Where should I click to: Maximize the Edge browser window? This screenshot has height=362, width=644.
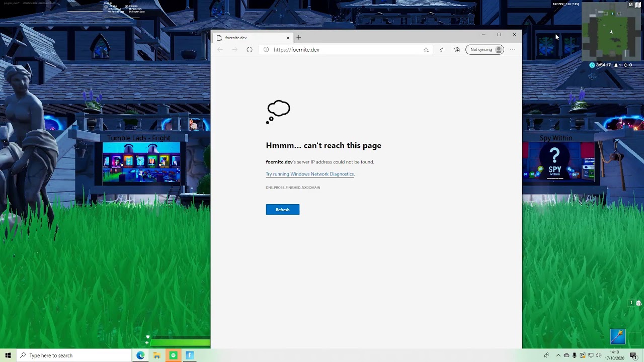pos(499,35)
